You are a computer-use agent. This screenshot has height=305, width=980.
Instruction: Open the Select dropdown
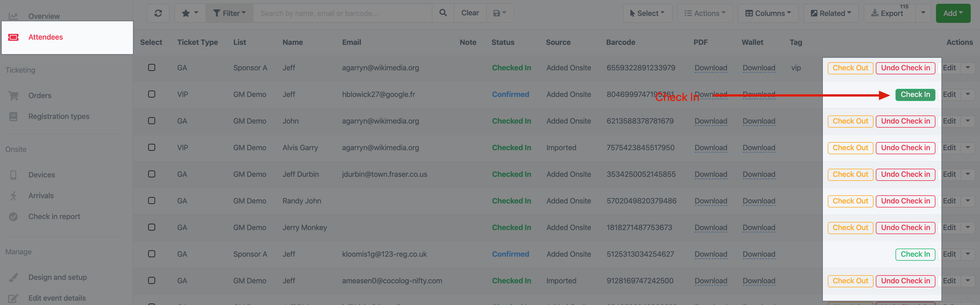[x=647, y=13]
